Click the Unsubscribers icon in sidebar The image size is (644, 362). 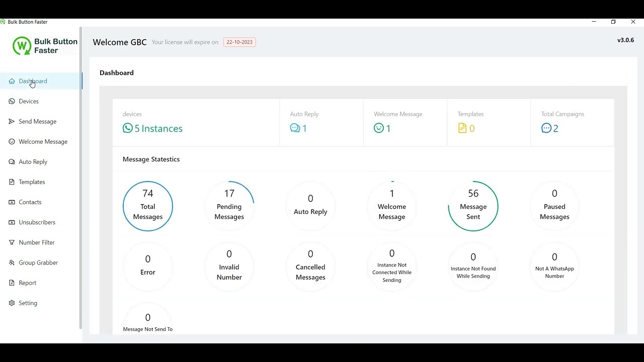click(x=12, y=222)
